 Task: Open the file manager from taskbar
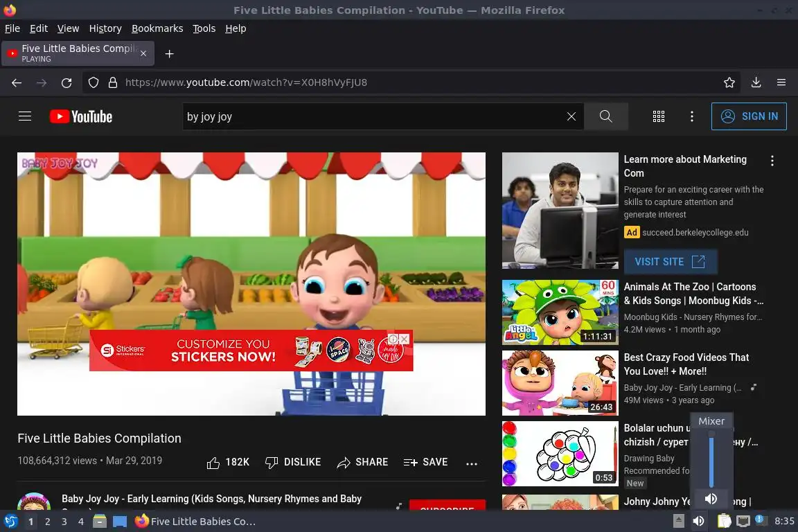[x=100, y=522]
